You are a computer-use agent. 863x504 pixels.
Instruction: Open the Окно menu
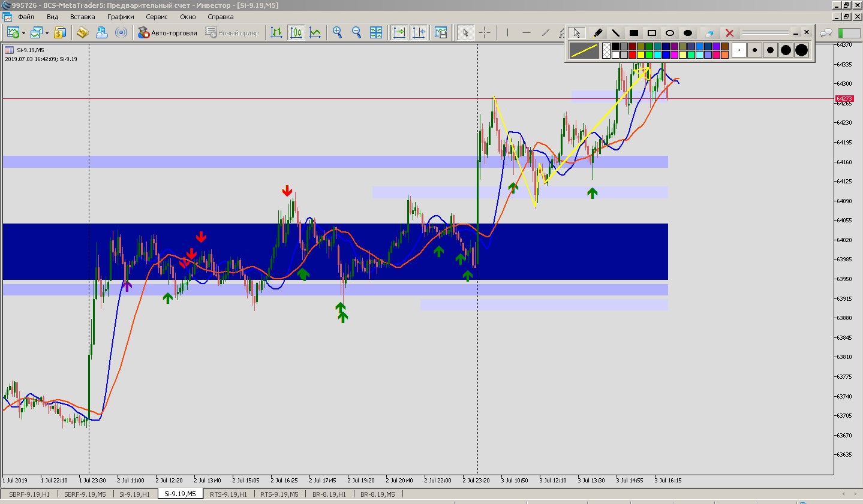188,17
